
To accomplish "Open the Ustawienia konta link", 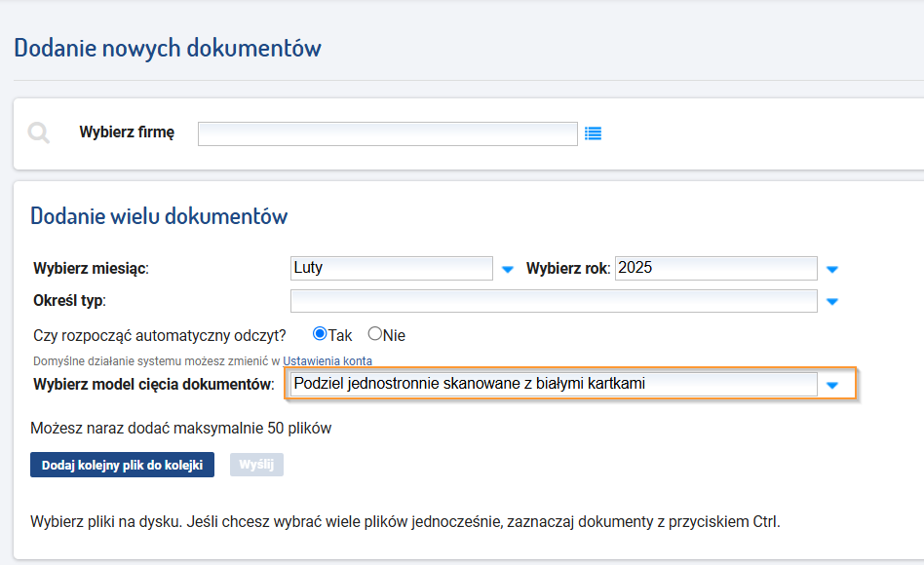I will click(327, 360).
